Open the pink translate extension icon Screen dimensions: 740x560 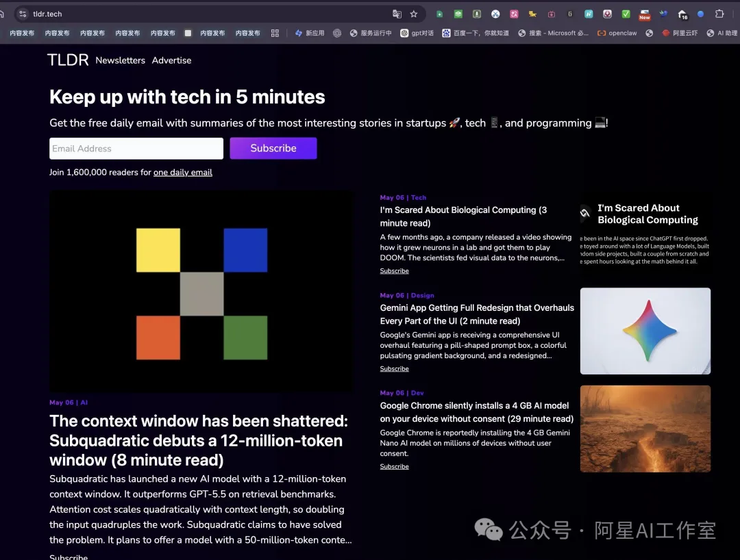(514, 14)
